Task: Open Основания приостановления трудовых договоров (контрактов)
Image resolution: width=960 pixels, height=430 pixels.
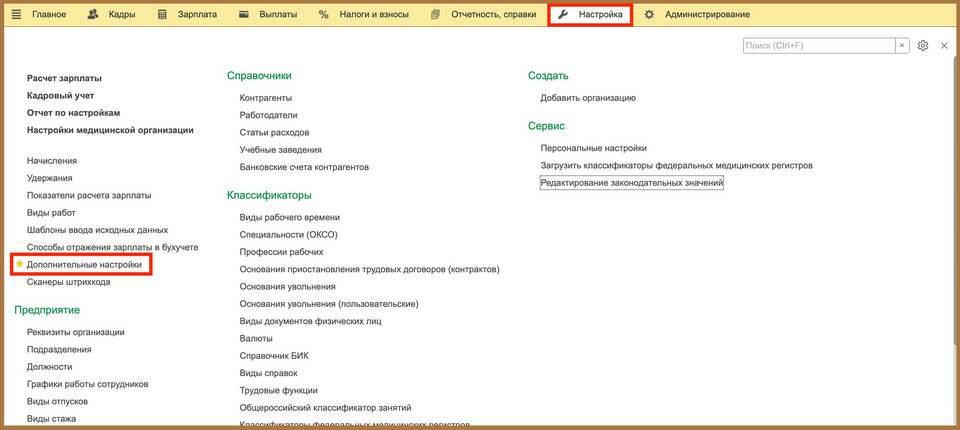Action: click(x=370, y=269)
